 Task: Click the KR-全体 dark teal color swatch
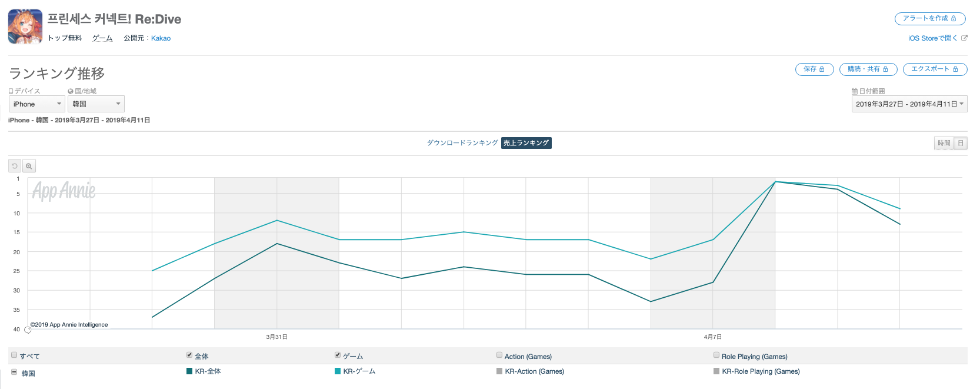(x=189, y=371)
